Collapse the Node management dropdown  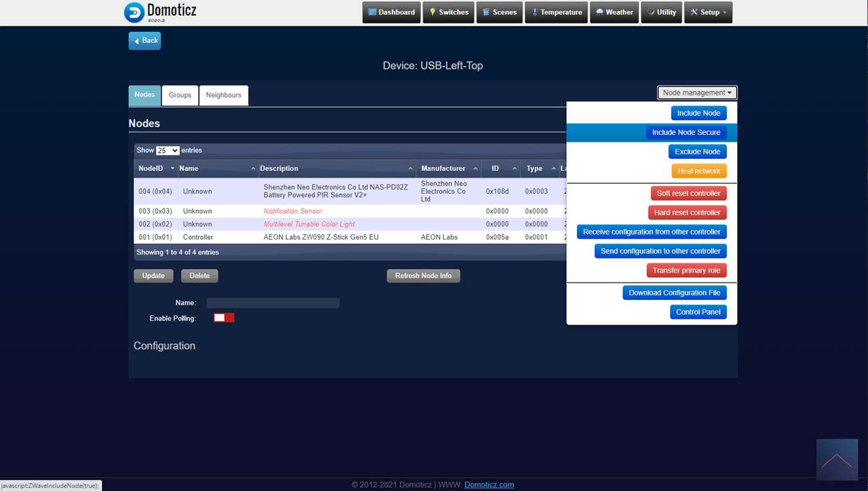pos(696,93)
